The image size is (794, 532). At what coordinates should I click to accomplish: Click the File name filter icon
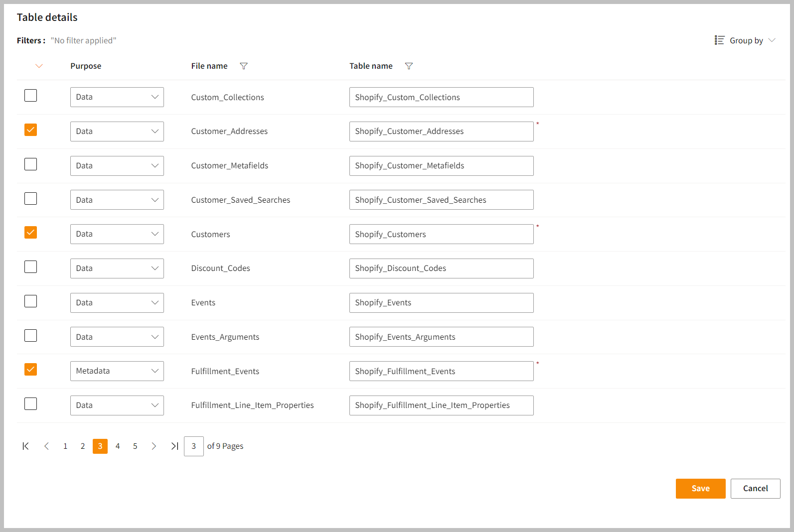[x=244, y=66]
